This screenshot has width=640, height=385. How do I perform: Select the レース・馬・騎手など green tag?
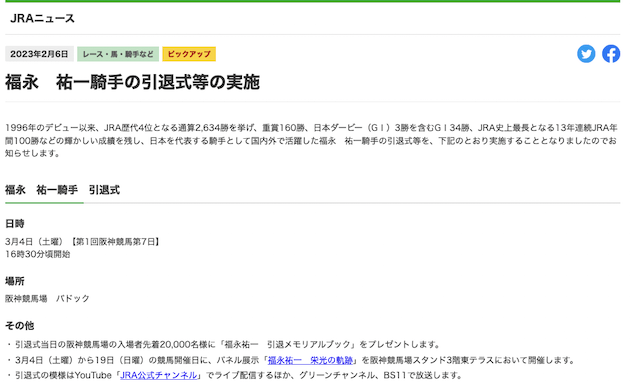click(118, 54)
